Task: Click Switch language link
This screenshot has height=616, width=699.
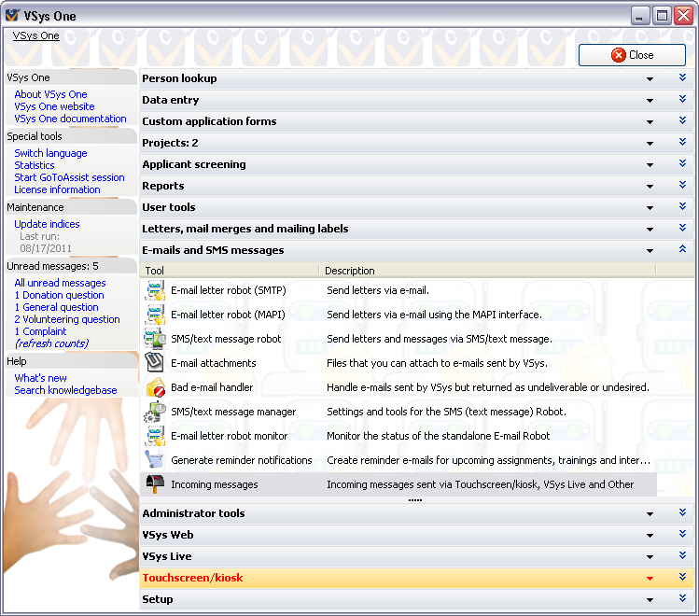Action: coord(50,153)
